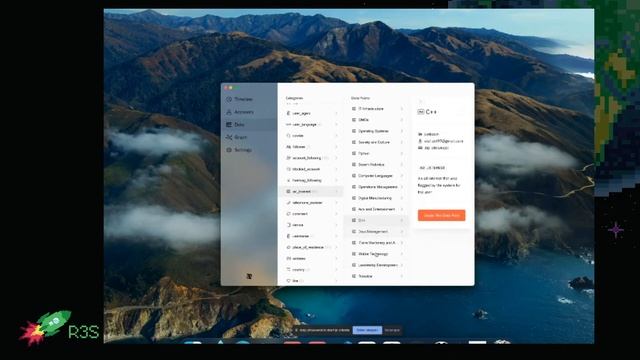640x360 pixels.
Task: Click the blue Stop sharing button
Action: click(367, 330)
